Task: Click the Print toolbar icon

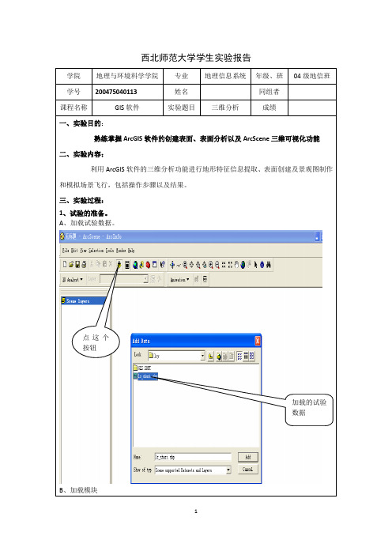Action: click(x=84, y=264)
